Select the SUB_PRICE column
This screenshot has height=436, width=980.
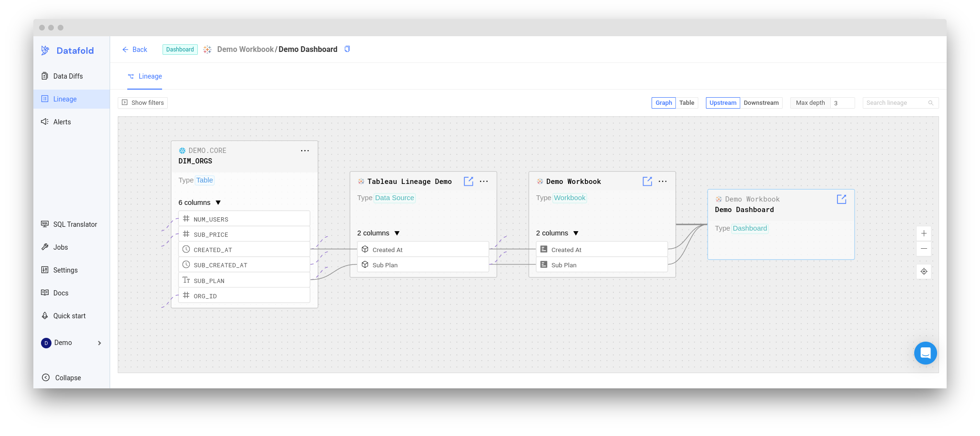click(244, 234)
